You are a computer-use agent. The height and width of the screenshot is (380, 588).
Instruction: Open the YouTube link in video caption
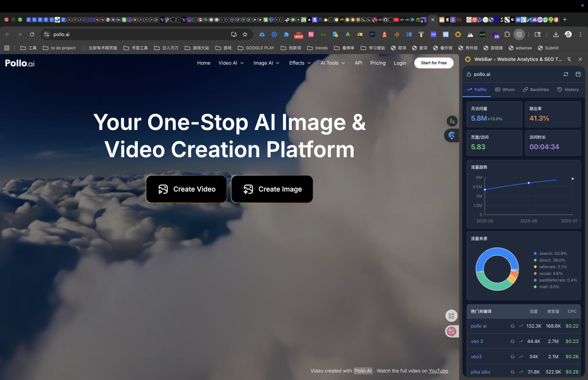438,371
